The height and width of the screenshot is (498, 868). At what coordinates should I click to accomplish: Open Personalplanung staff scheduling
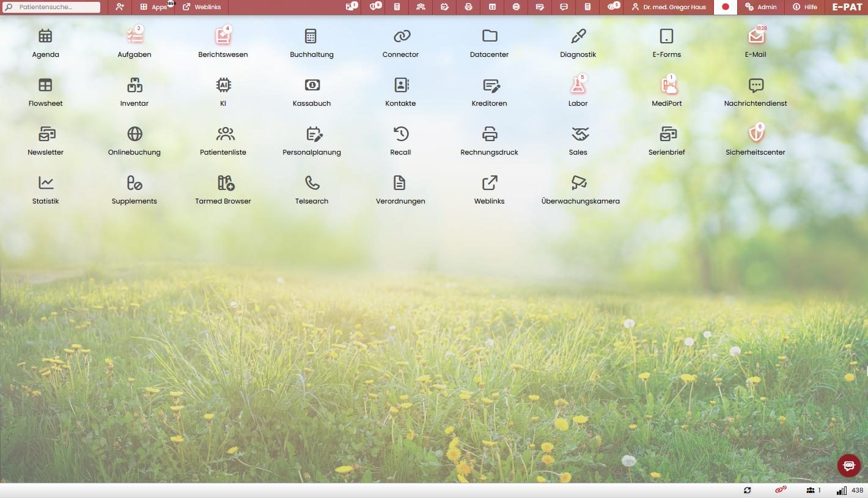pos(312,140)
